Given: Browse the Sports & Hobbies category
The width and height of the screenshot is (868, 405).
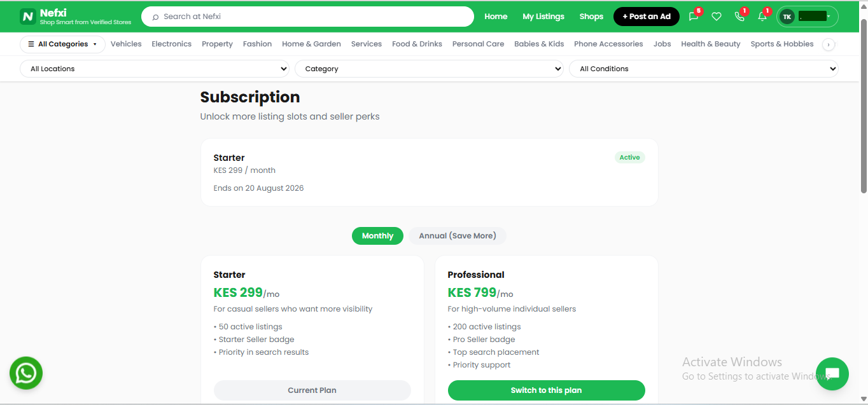Looking at the screenshot, I should point(782,44).
